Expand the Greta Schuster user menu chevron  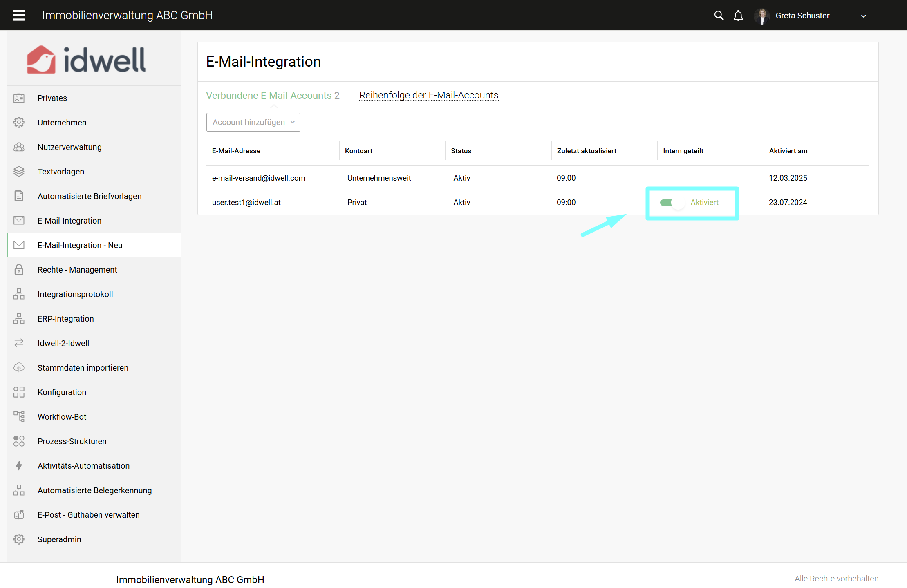click(x=863, y=16)
